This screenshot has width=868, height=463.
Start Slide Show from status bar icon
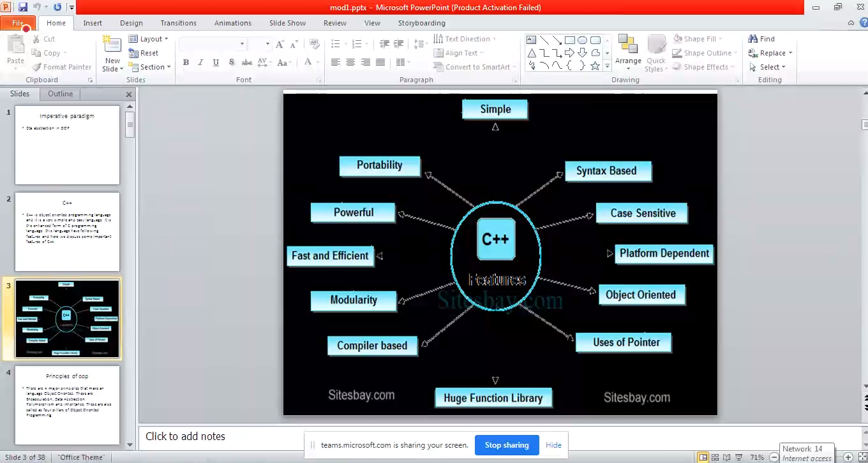(738, 457)
